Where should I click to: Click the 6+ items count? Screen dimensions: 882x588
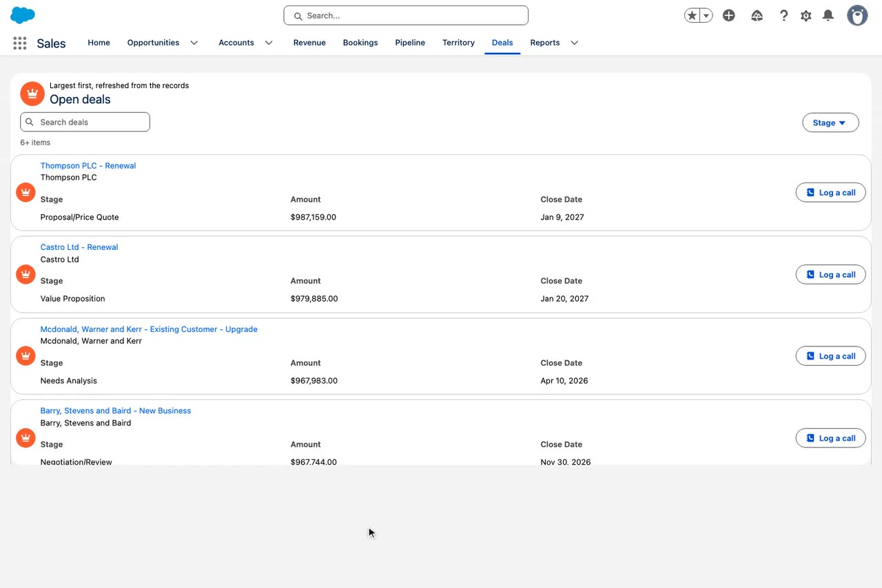click(x=35, y=143)
